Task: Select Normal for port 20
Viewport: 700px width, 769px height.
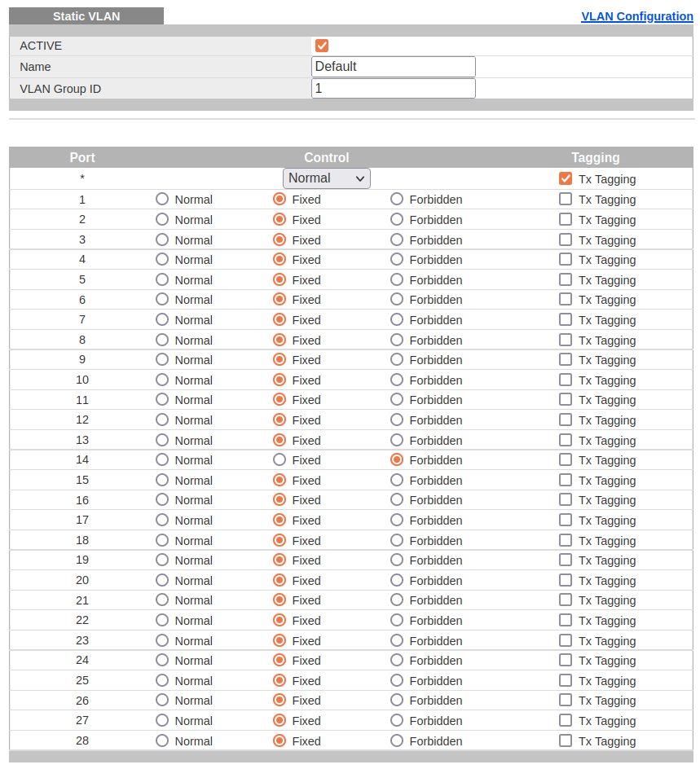Action: pyautogui.click(x=162, y=580)
